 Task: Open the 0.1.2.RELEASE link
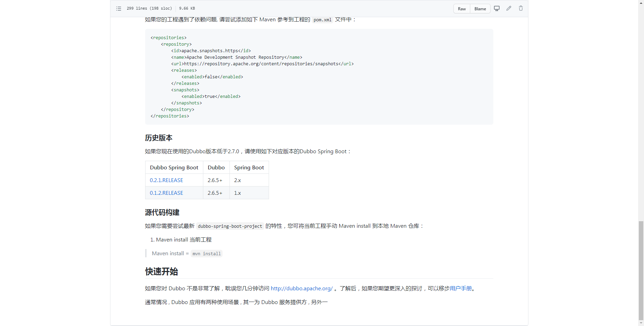pos(167,193)
